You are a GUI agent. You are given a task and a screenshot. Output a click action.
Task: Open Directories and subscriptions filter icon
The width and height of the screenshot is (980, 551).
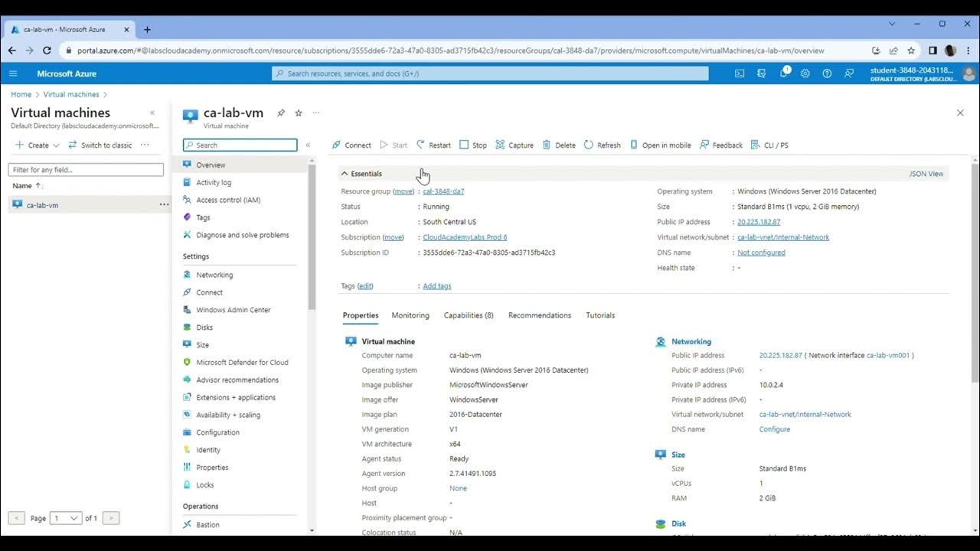point(762,73)
